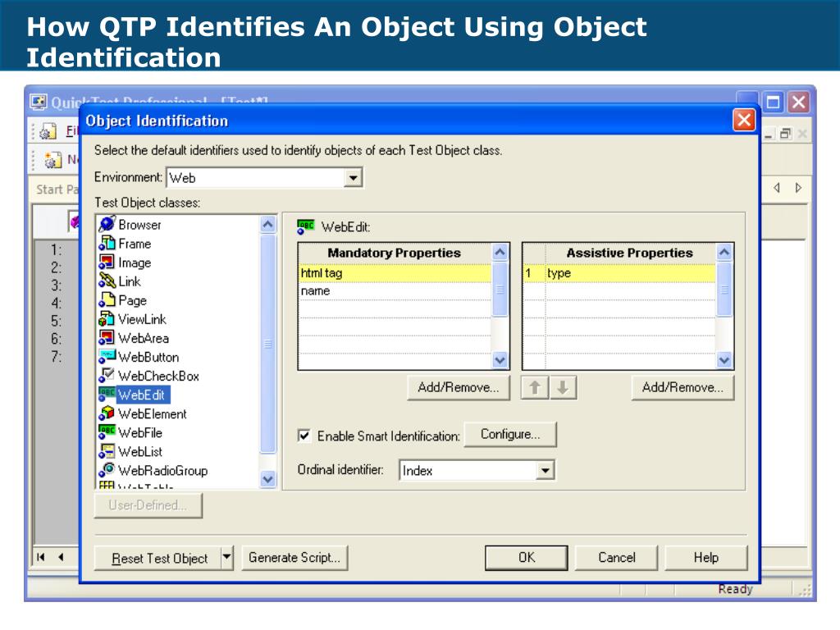The width and height of the screenshot is (840, 630).
Task: Click previous tab arrow in QuickTest window
Action: [777, 188]
